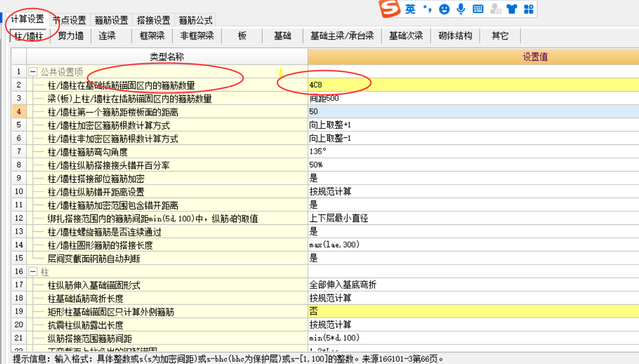Click the user account icon in IME bar
This screenshot has height=364, width=639.
pyautogui.click(x=495, y=9)
